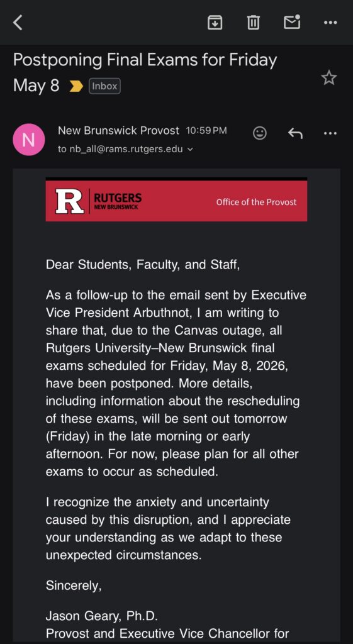Tap Office of the Provost banner text
The width and height of the screenshot is (353, 644).
coord(256,202)
